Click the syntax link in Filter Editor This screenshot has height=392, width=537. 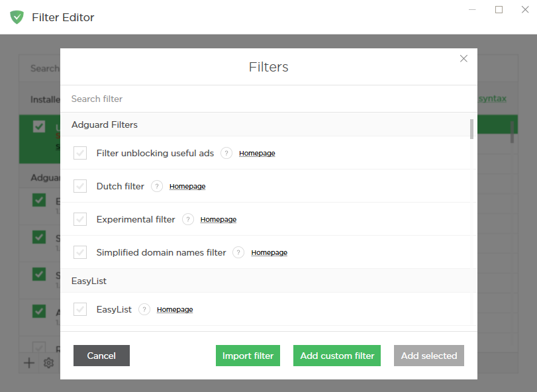click(x=492, y=99)
